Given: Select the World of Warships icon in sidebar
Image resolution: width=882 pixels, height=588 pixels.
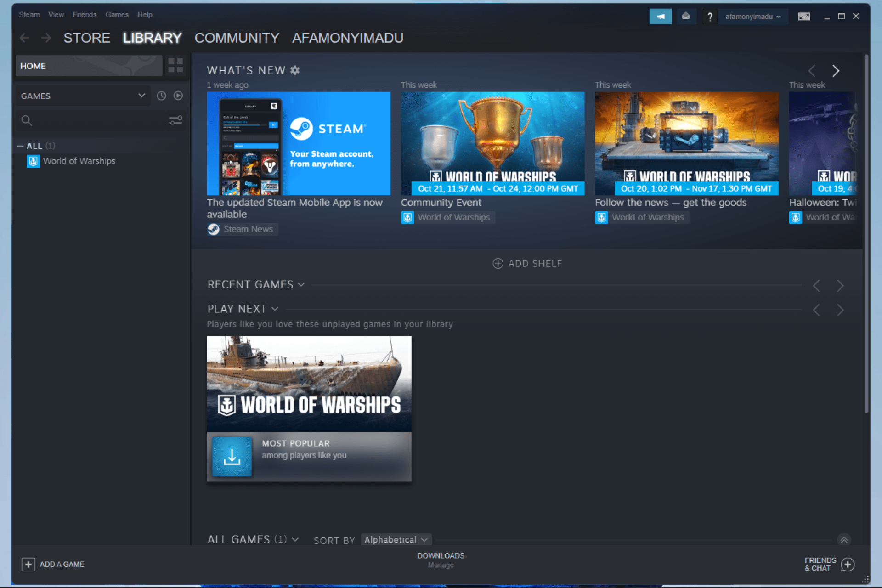Looking at the screenshot, I should pyautogui.click(x=33, y=161).
